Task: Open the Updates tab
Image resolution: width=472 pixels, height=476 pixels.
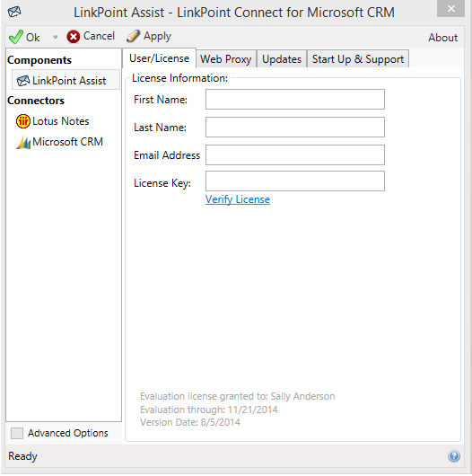Action: click(x=282, y=58)
